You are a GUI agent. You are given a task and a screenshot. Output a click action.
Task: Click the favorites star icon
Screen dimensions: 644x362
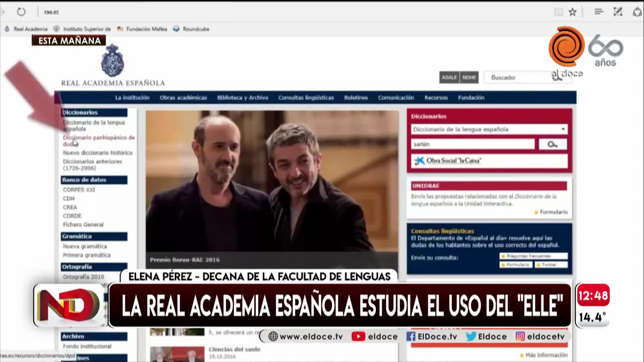click(573, 12)
